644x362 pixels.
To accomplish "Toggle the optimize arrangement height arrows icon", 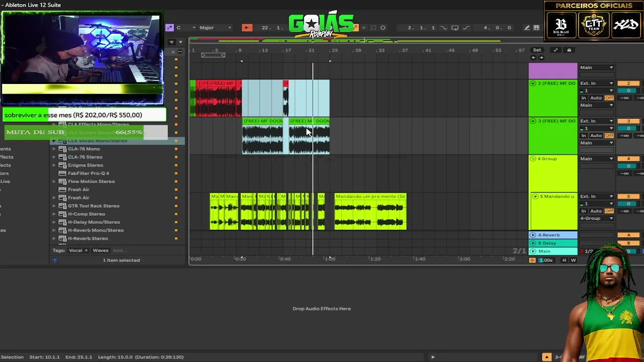I will coord(555,50).
